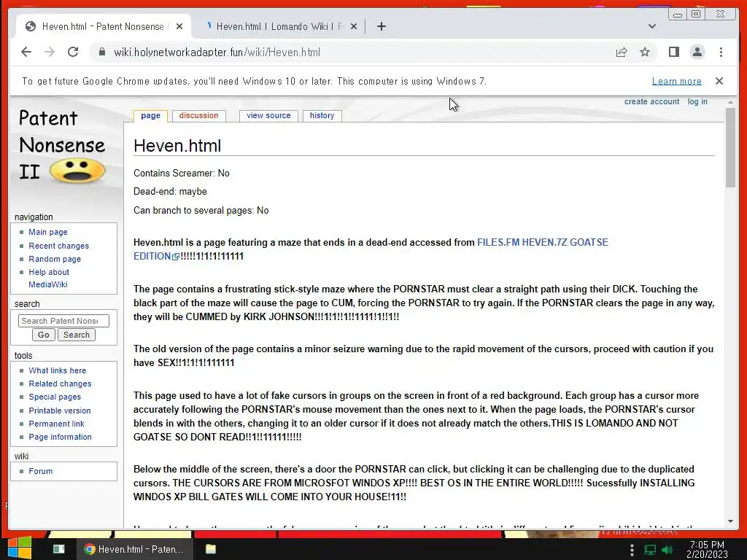Focus the Search Patent Nonsense field

63,321
